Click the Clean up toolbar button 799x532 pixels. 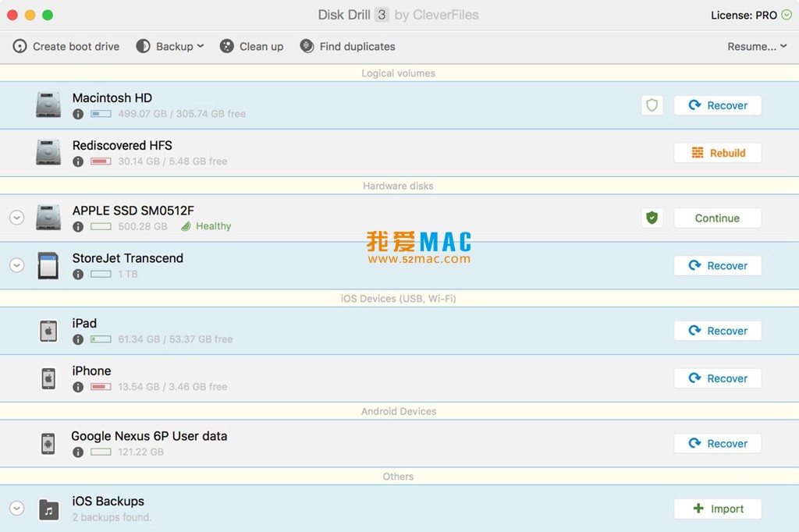[251, 46]
